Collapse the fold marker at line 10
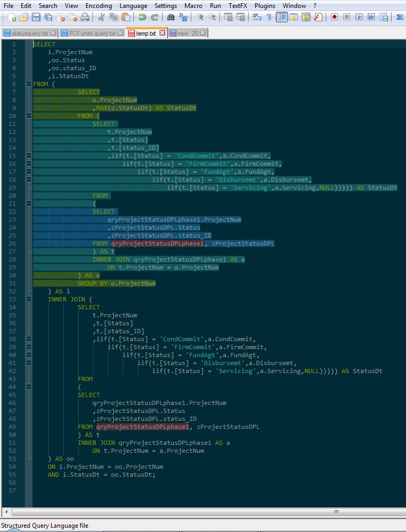406x532 pixels. [x=29, y=116]
